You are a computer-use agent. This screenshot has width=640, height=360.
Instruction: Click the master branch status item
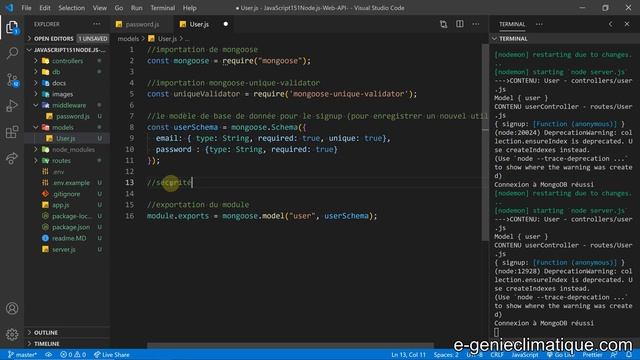(22, 355)
